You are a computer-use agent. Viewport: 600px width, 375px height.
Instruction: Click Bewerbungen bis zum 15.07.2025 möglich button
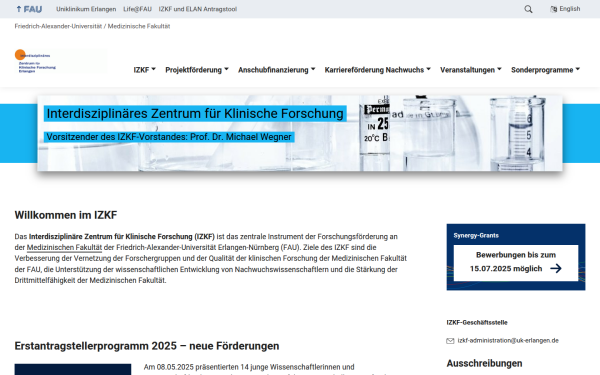click(516, 263)
